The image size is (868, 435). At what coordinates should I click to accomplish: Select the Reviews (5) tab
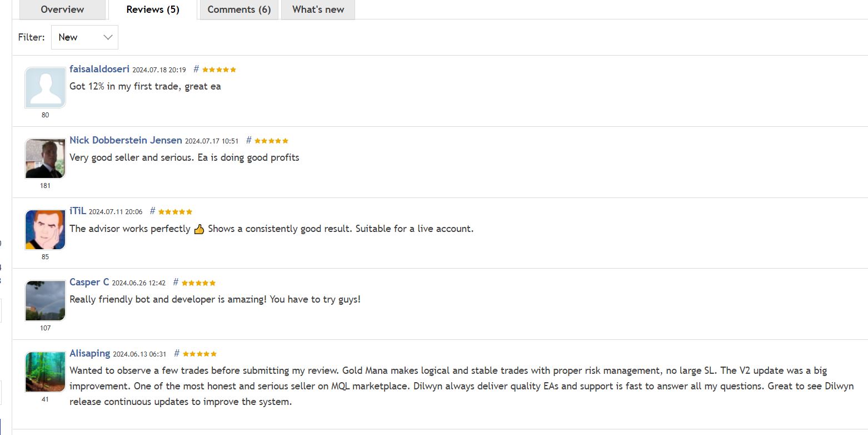click(x=152, y=9)
